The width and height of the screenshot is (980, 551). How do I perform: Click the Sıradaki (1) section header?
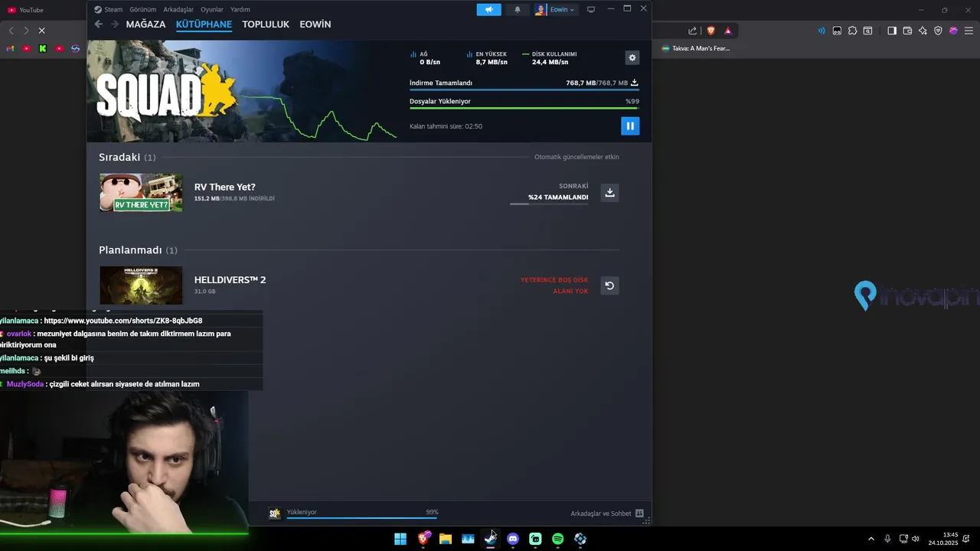click(127, 157)
